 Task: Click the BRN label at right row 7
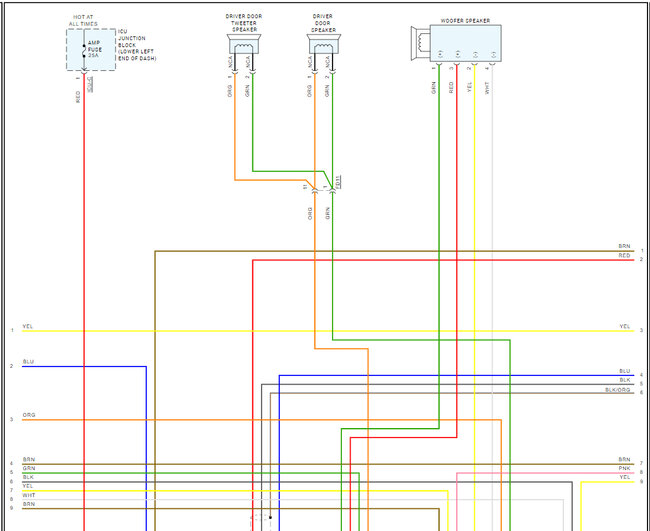click(624, 459)
